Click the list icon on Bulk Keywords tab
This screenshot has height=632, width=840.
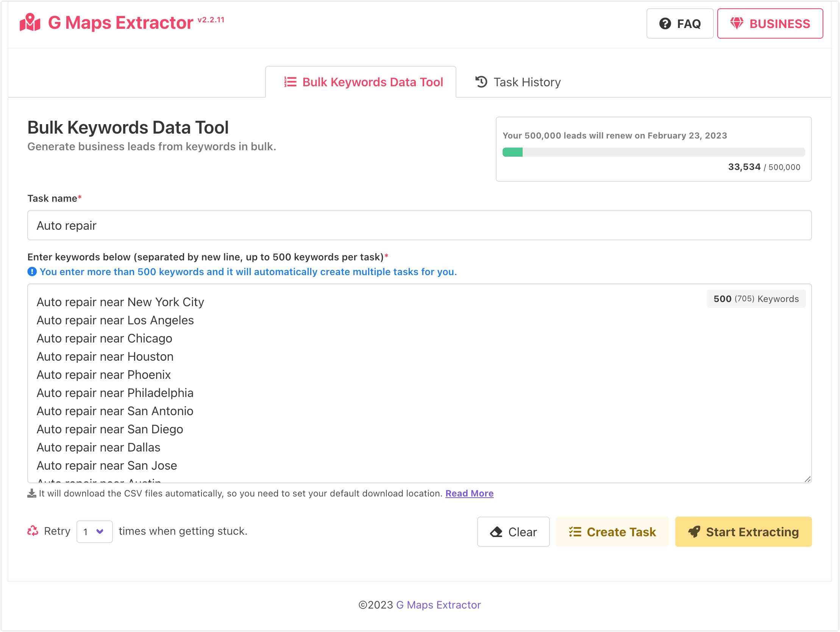[290, 82]
